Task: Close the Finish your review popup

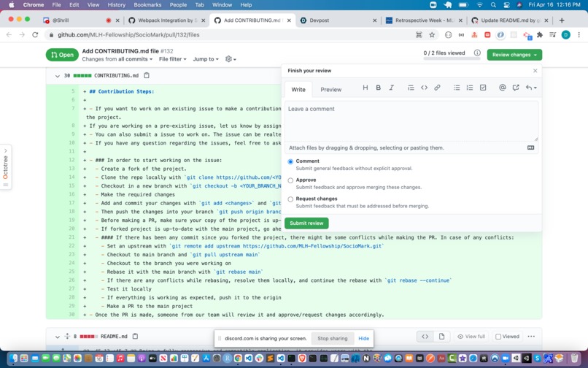Action: [535, 71]
